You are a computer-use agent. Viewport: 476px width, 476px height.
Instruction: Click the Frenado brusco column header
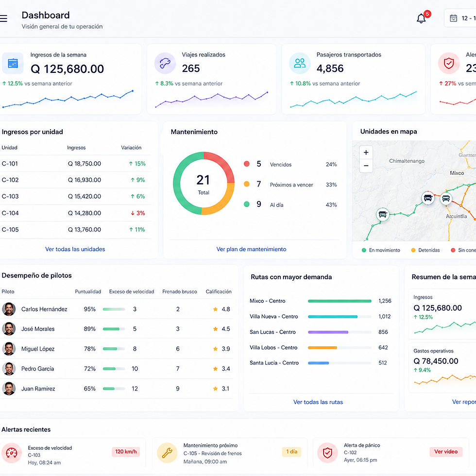click(x=179, y=291)
